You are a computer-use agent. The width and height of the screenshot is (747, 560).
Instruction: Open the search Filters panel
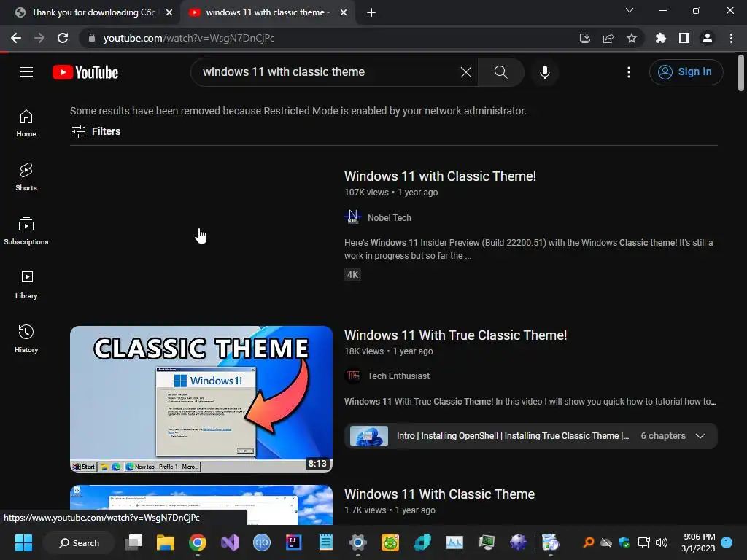96,131
